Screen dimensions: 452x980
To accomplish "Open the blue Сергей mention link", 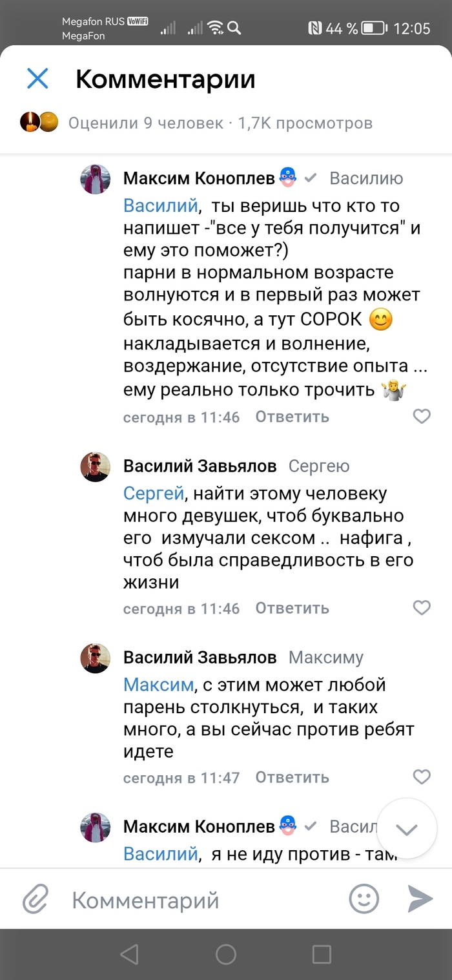I will (154, 494).
